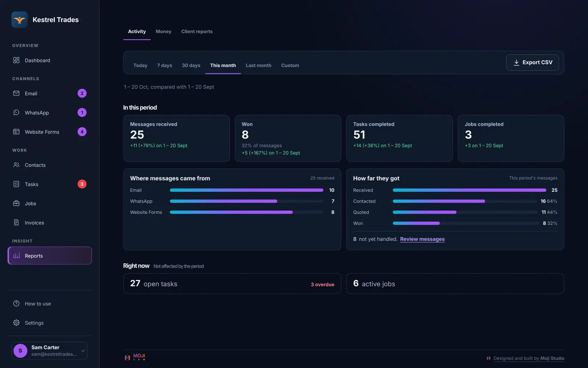Click the red Tasks badge showing 3
This screenshot has height=368, width=588.
tap(82, 184)
